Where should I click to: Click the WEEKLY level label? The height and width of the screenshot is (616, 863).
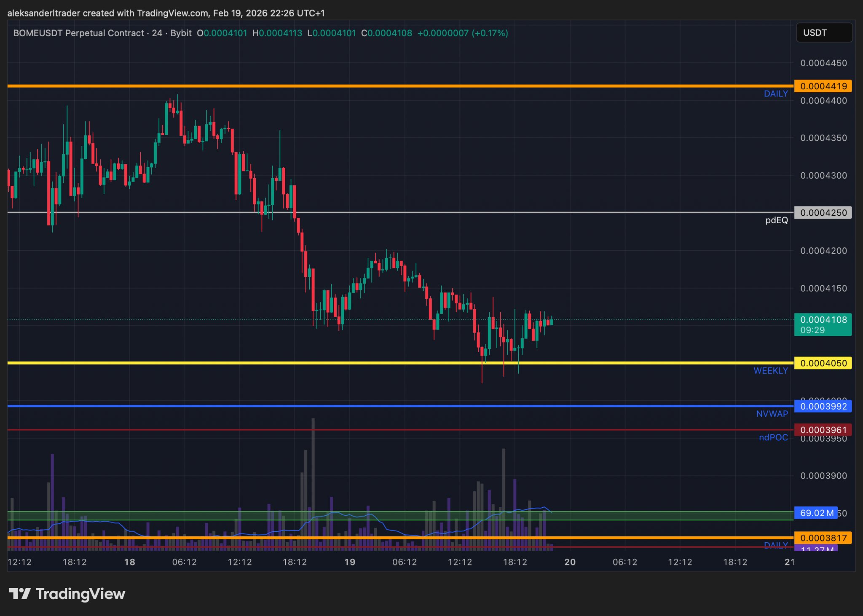point(770,371)
